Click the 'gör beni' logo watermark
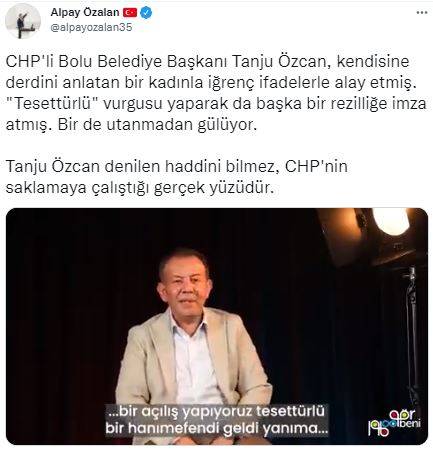433x454 pixels. 394,422
